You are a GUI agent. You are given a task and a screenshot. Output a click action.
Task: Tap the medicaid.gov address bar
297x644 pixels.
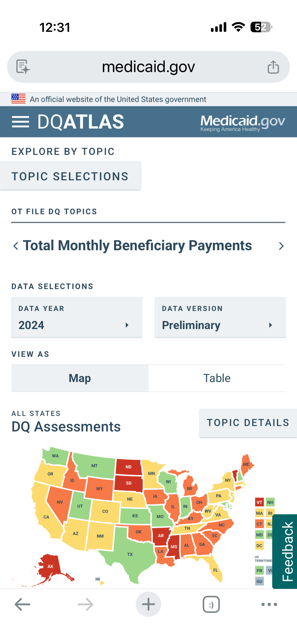(148, 67)
